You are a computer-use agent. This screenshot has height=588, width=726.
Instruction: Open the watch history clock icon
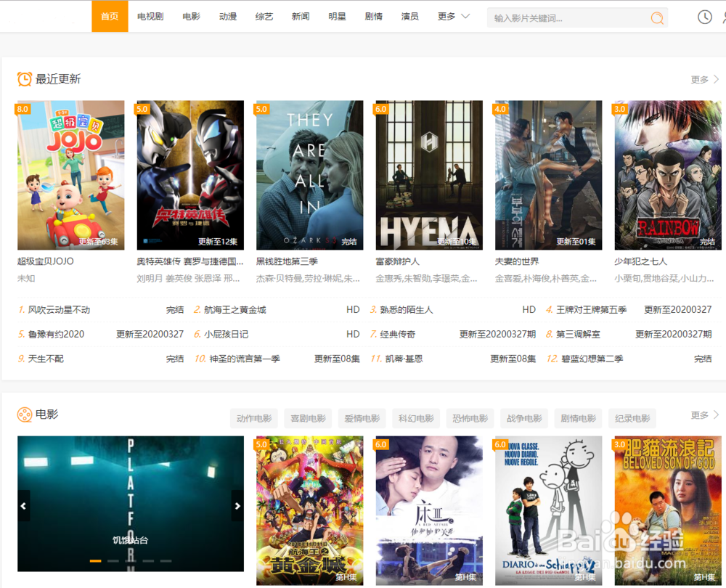click(703, 17)
